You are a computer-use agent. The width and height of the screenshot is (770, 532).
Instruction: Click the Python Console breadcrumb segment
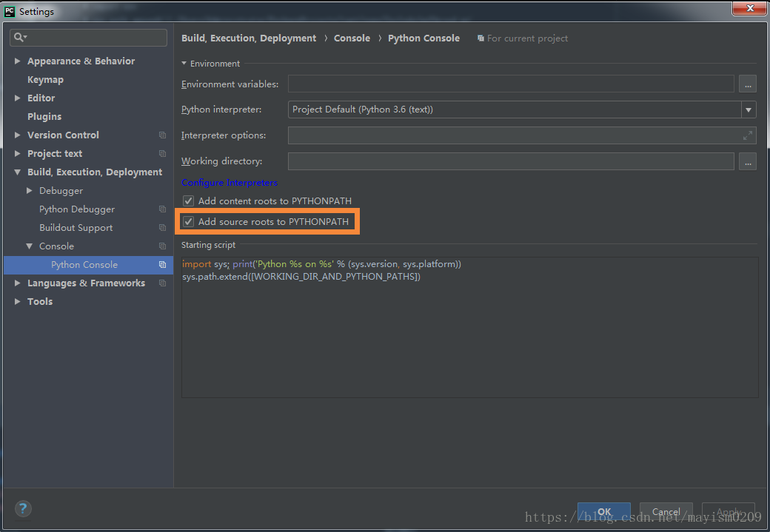tap(423, 38)
